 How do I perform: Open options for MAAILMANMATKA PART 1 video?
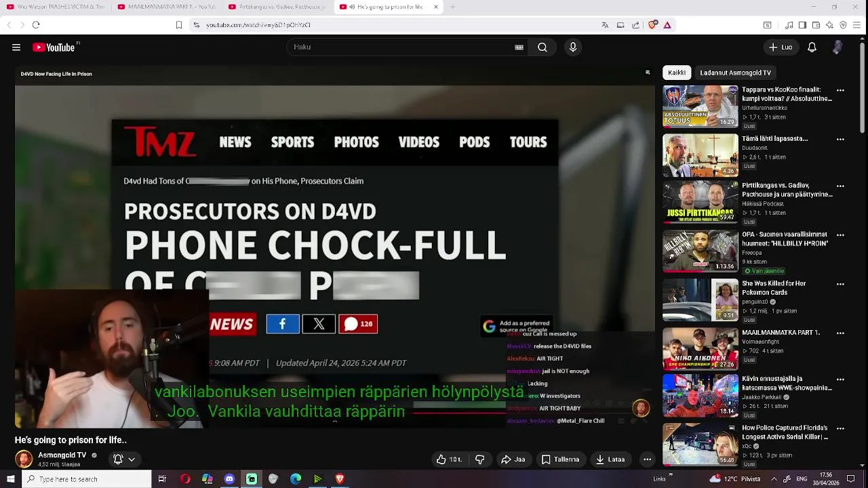pos(840,333)
